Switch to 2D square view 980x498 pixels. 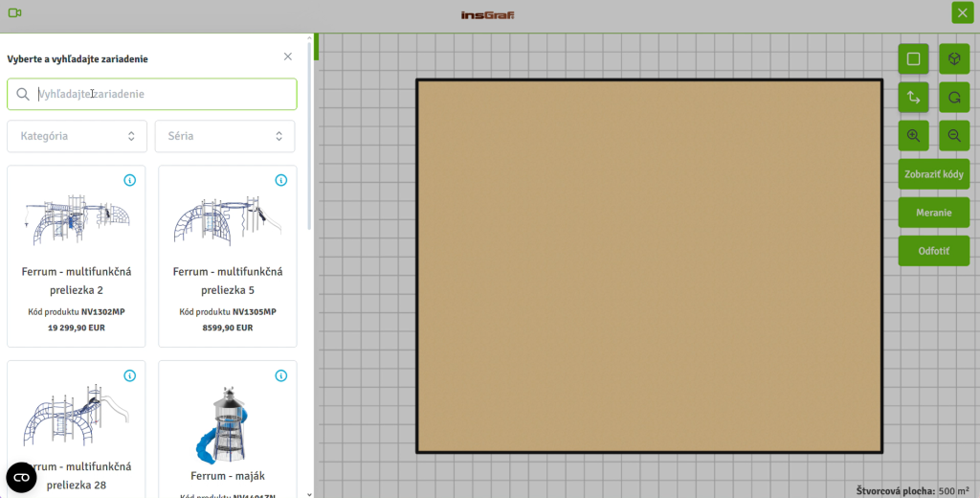[x=913, y=58]
